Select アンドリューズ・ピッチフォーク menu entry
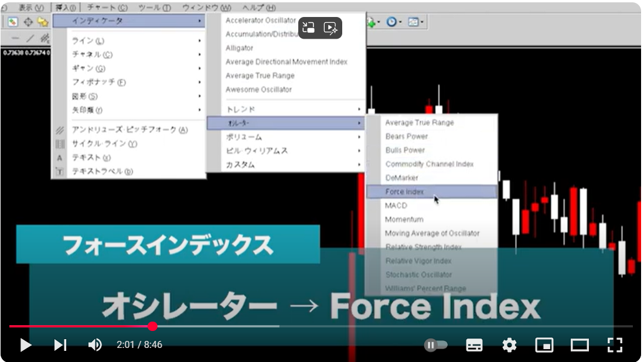The width and height of the screenshot is (644, 362). click(128, 130)
